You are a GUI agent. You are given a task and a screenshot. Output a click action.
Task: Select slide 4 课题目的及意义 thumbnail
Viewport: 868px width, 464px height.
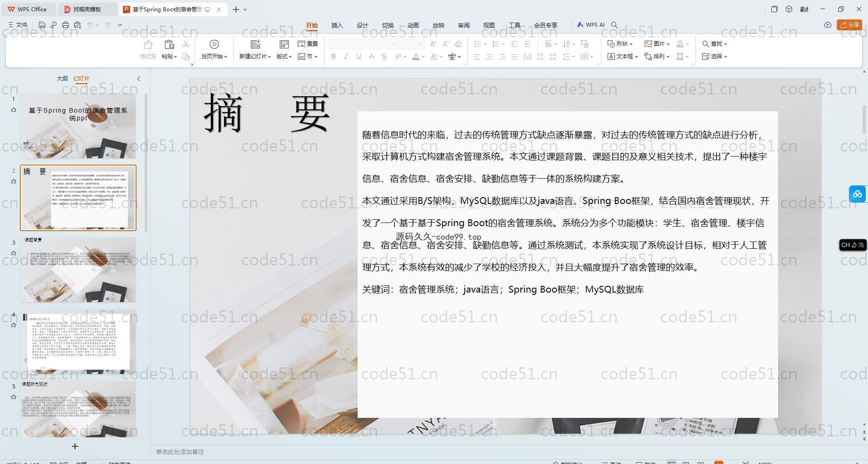coord(78,341)
